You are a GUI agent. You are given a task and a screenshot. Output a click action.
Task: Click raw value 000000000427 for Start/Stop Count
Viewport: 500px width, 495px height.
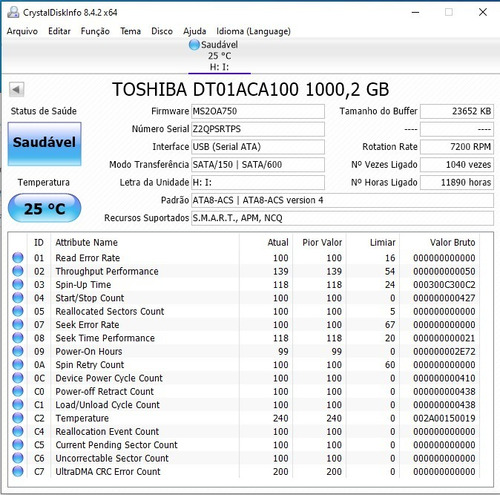click(444, 298)
